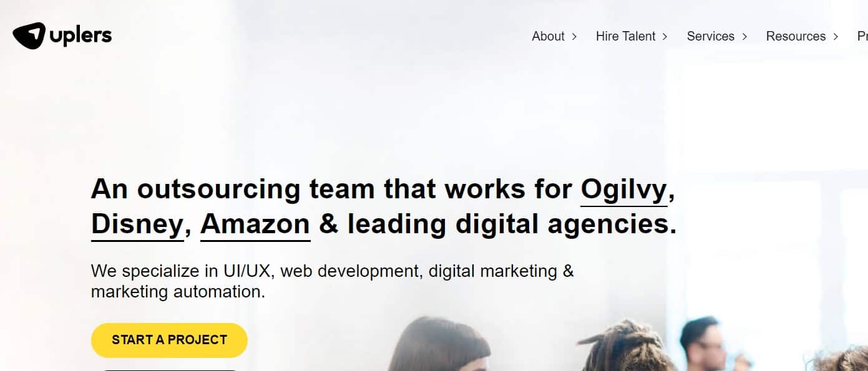Open the Services menu item

click(710, 36)
